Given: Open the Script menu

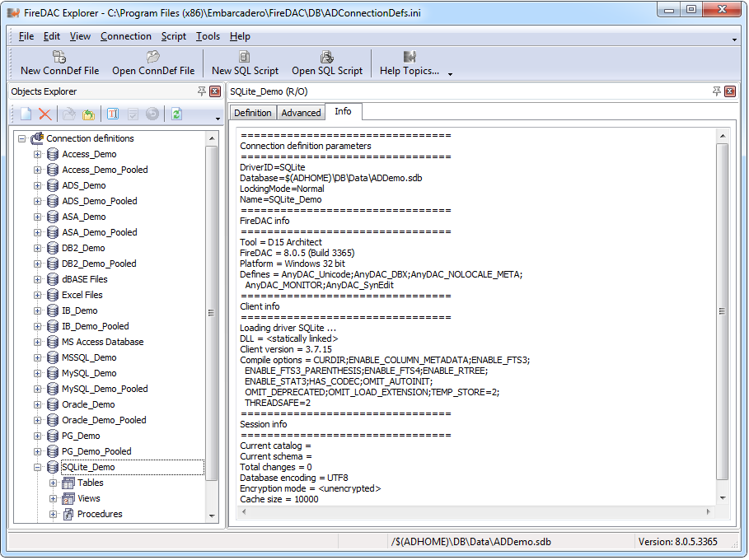Looking at the screenshot, I should (x=173, y=36).
